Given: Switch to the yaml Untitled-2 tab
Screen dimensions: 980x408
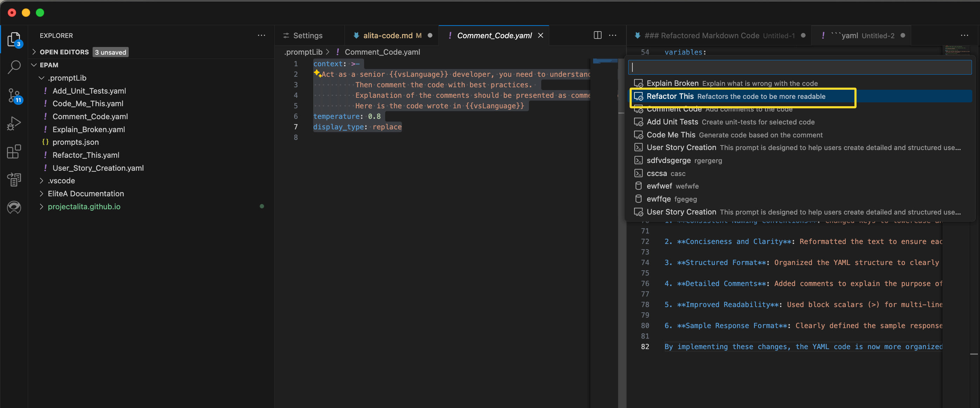Looking at the screenshot, I should (861, 35).
